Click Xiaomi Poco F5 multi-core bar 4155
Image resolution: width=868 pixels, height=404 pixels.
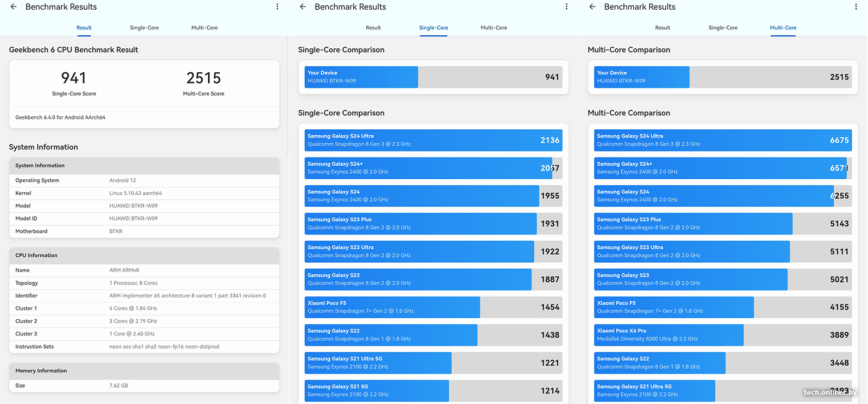(723, 307)
